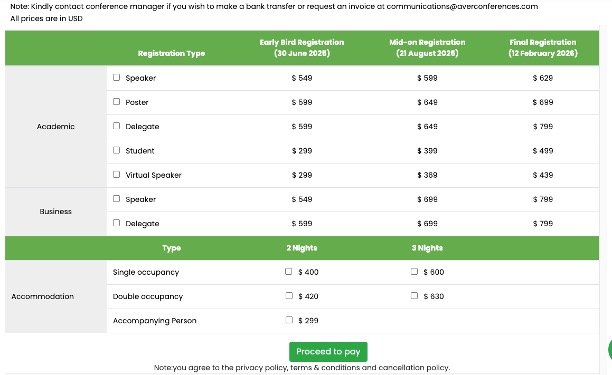The height and width of the screenshot is (375, 612).
Task: Click Business Delegate mid-on registration price
Action: tap(427, 223)
